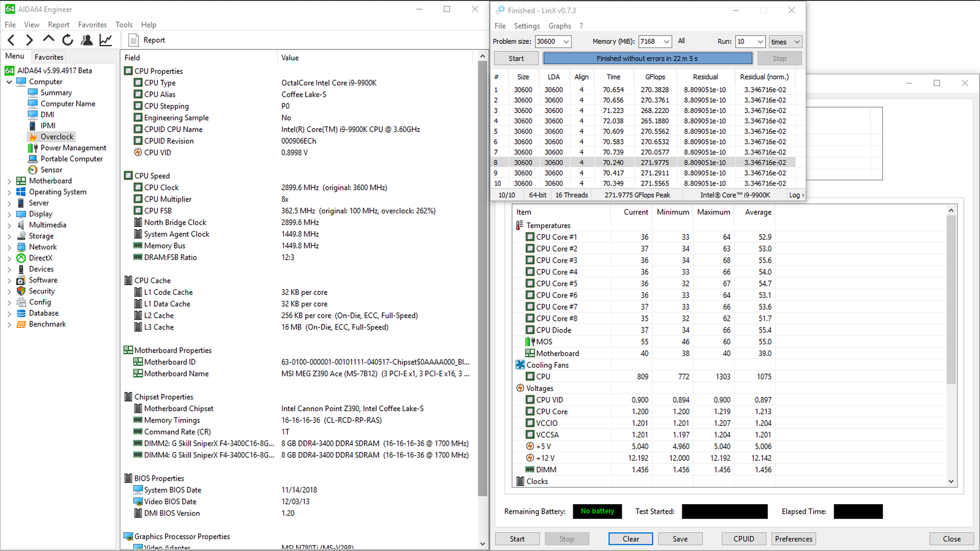The height and width of the screenshot is (551, 980).
Task: Expand the Server tree node
Action: (x=9, y=203)
